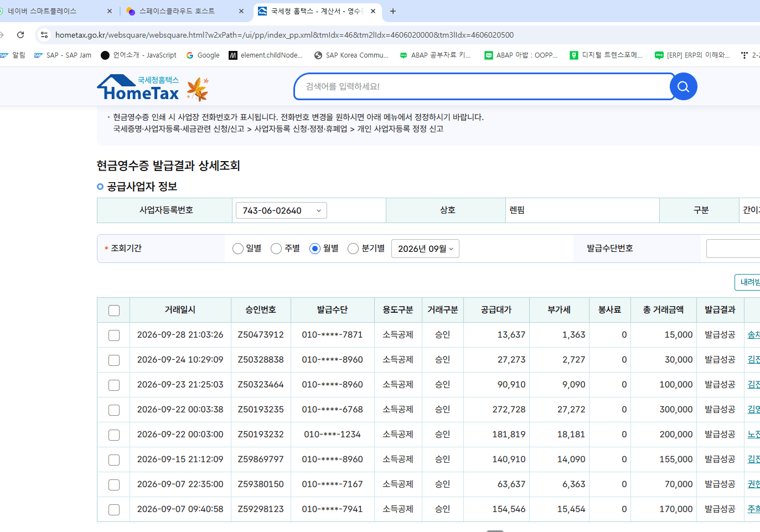Select the 분기별 radio button
760x532 pixels.
point(353,249)
